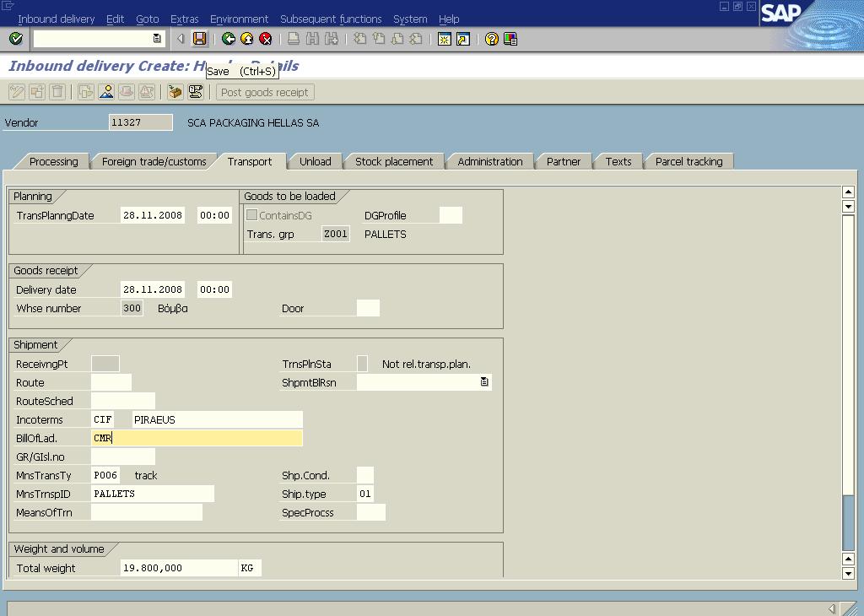Select the Unload tab
The height and width of the screenshot is (616, 864).
click(316, 161)
